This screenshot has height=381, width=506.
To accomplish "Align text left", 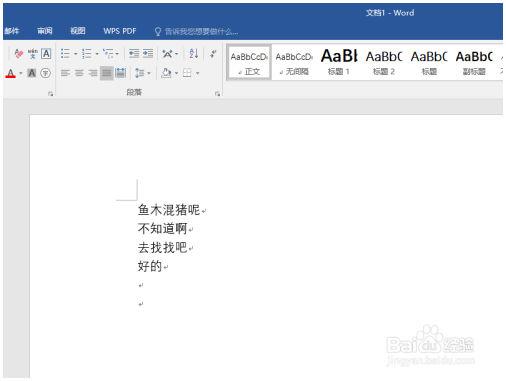I will (65, 73).
